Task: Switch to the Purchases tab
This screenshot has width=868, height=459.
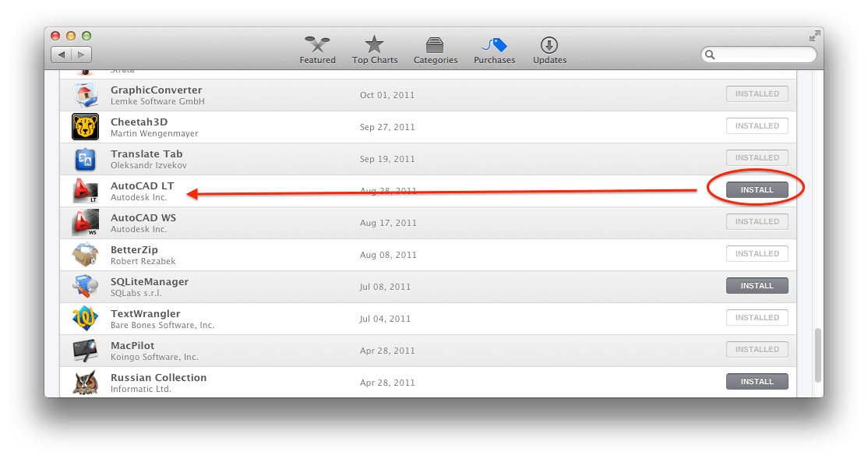Action: (x=494, y=50)
